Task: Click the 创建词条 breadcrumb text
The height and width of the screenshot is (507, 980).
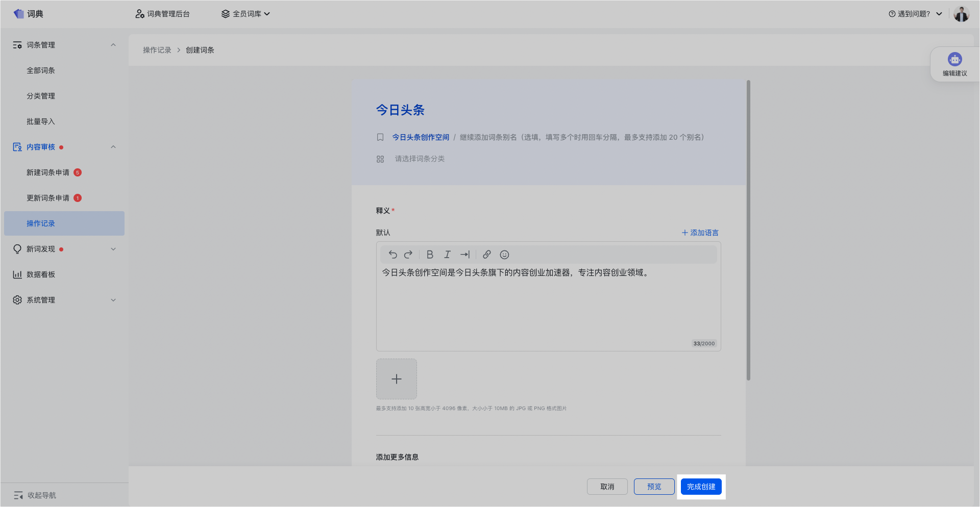Action: coord(200,50)
